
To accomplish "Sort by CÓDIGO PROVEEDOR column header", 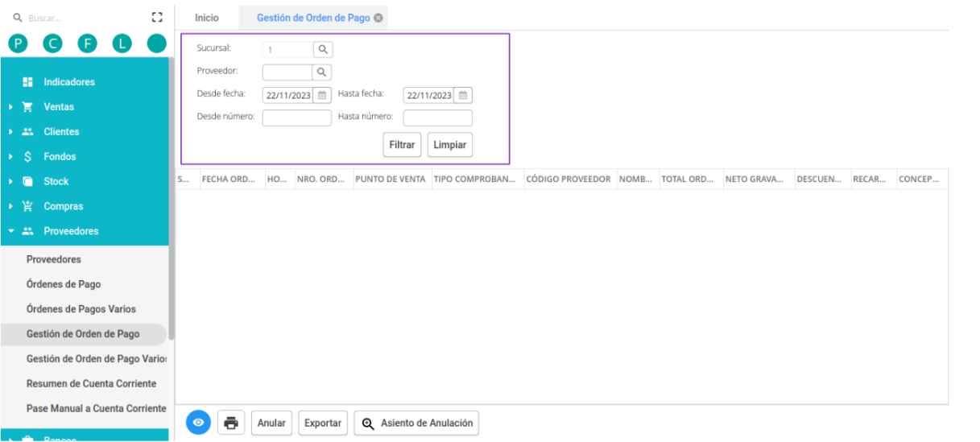I will pyautogui.click(x=569, y=180).
